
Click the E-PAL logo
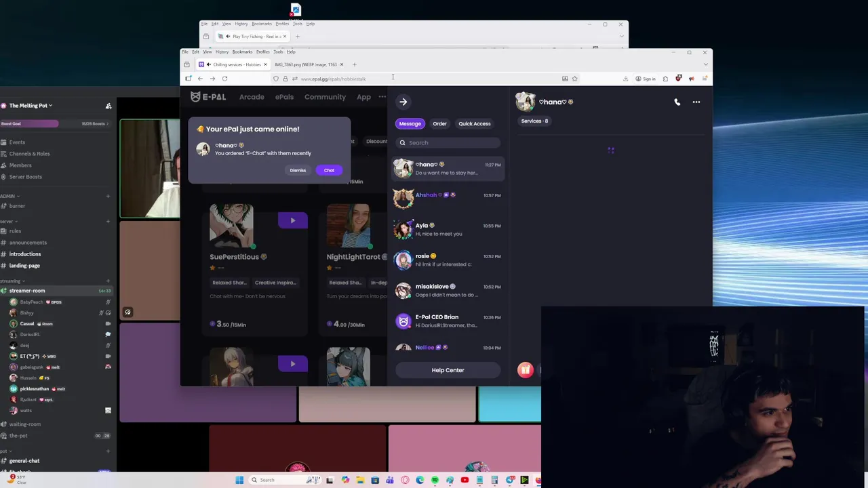tap(208, 97)
